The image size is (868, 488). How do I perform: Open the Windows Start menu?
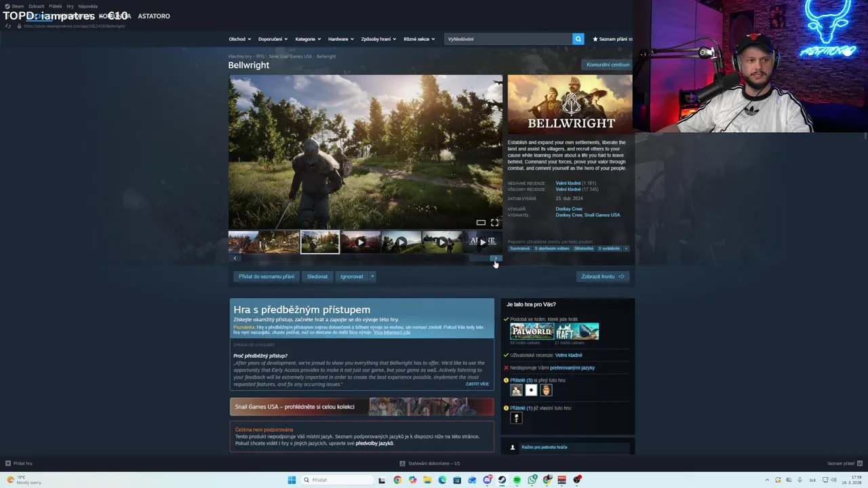292,480
